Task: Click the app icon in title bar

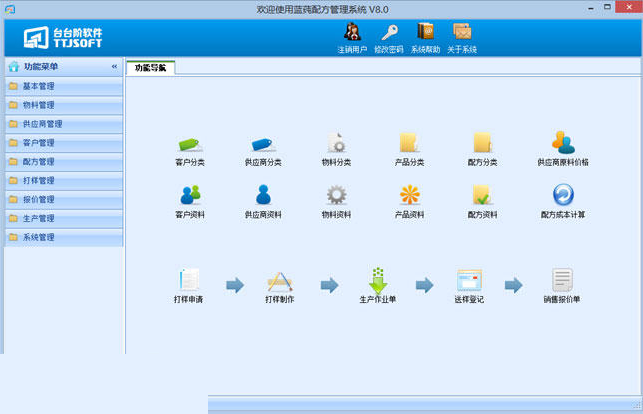Action: (x=10, y=9)
